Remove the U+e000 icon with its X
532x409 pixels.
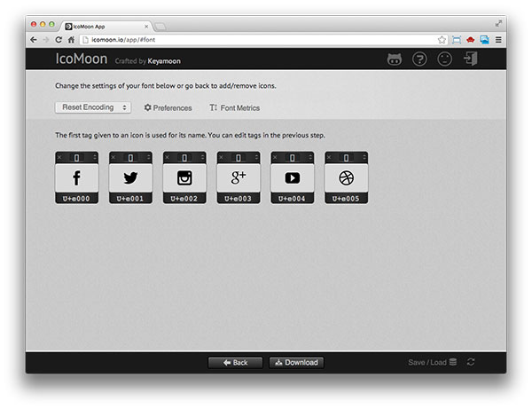pyautogui.click(x=59, y=157)
